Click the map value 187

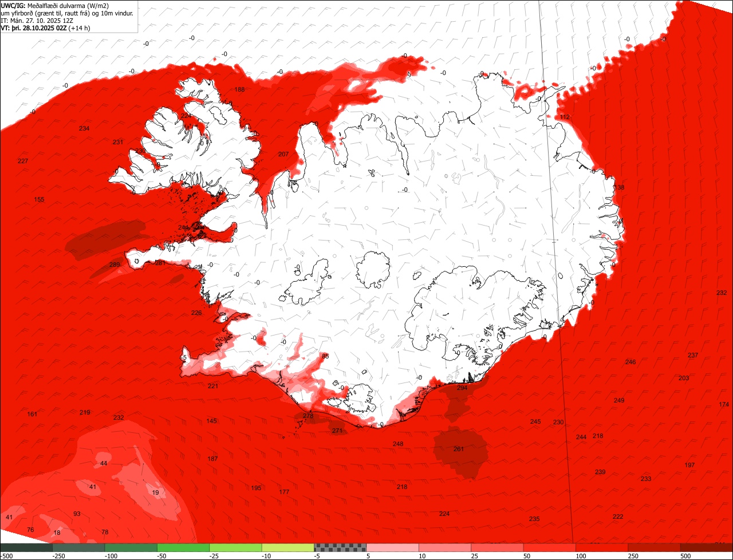point(212,459)
